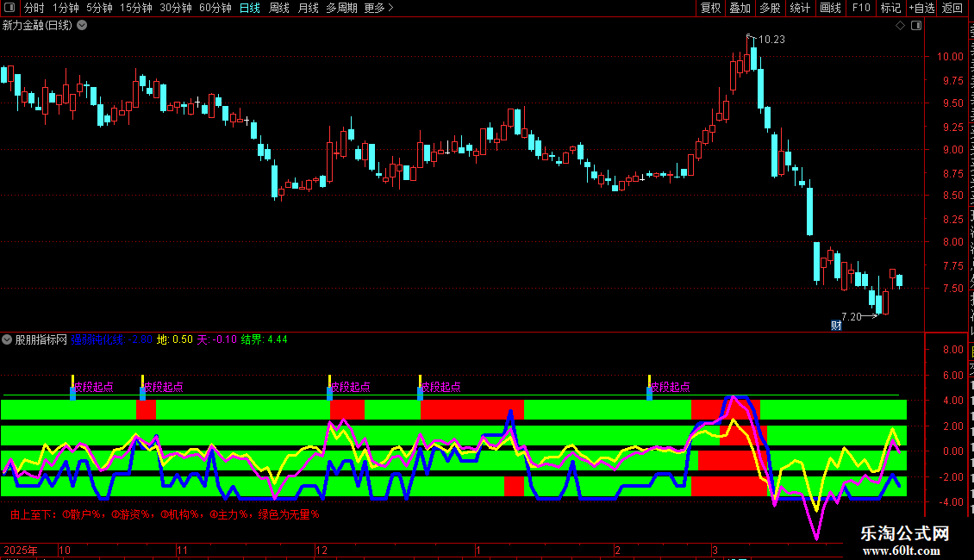
Task: Switch to 日线 daily chart
Action: point(250,8)
